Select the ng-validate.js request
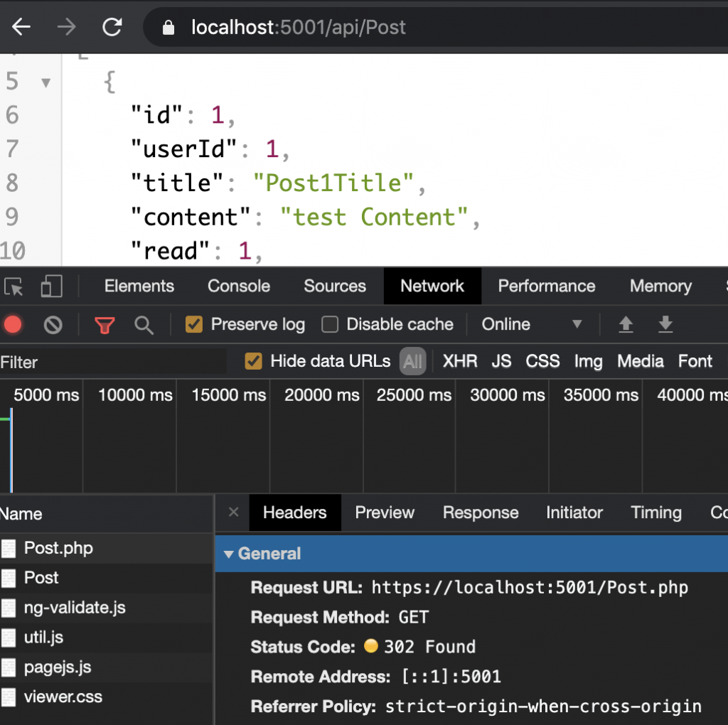This screenshot has width=728, height=725. [107, 608]
